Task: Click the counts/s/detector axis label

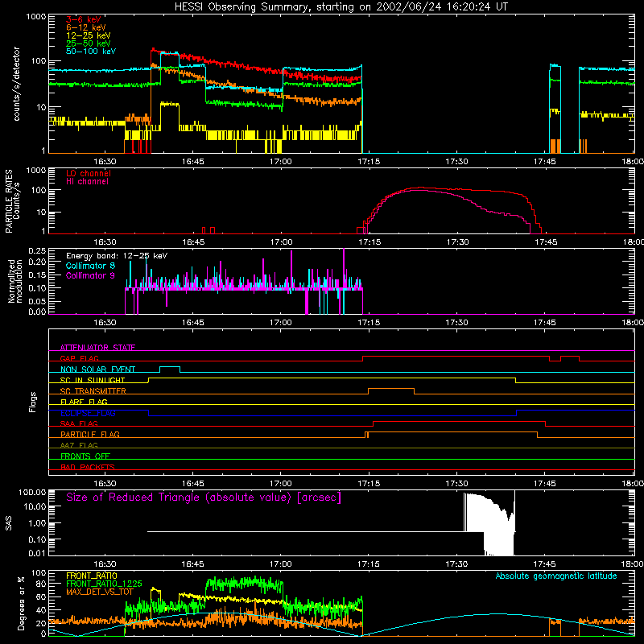Action: (x=16, y=84)
